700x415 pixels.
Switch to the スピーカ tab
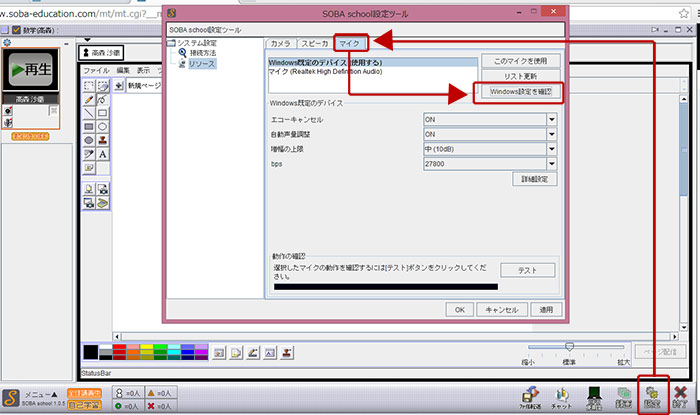[314, 43]
